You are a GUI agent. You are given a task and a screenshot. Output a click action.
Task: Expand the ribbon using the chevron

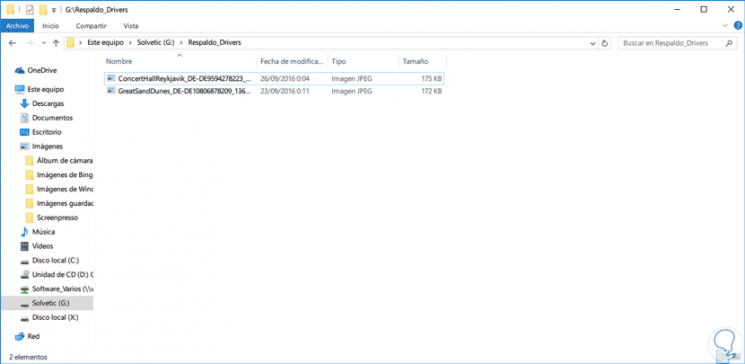(x=725, y=26)
